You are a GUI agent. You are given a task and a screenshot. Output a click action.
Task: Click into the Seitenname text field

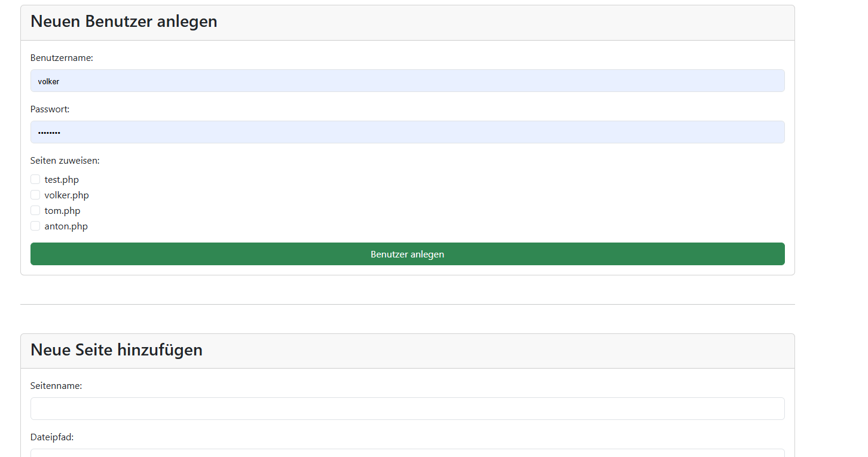[x=407, y=409]
